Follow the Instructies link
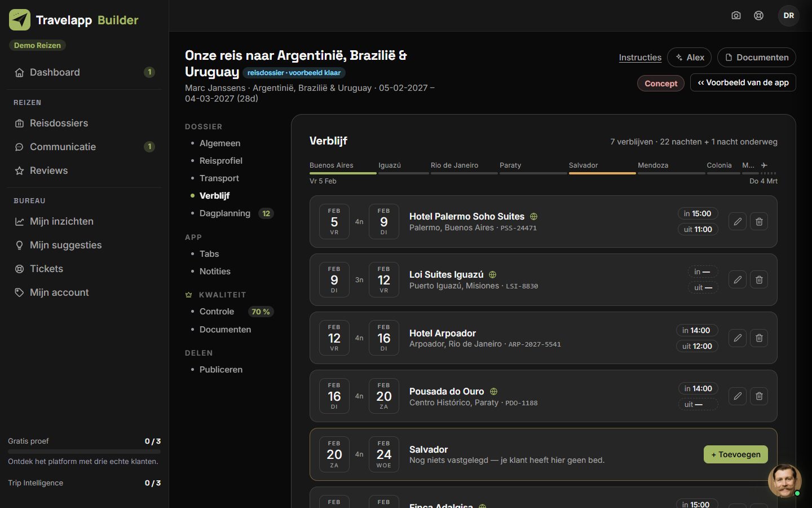This screenshot has width=812, height=508. pos(640,58)
